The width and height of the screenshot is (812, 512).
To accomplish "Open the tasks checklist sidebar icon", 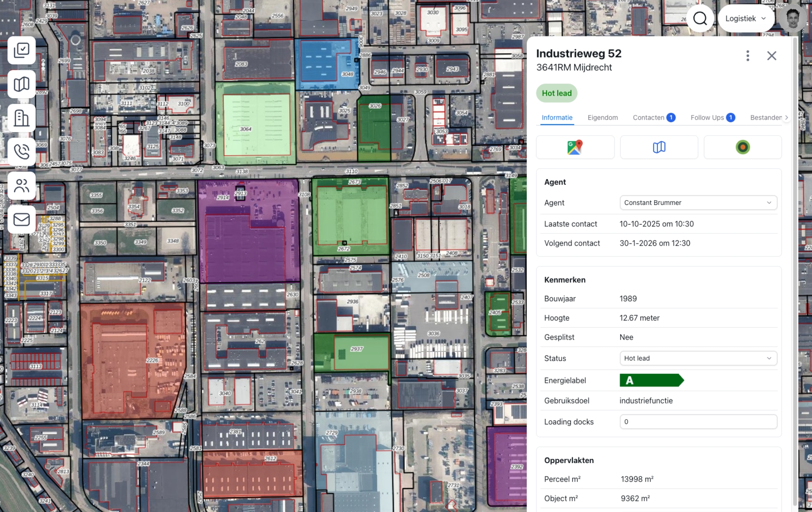I will click(21, 51).
